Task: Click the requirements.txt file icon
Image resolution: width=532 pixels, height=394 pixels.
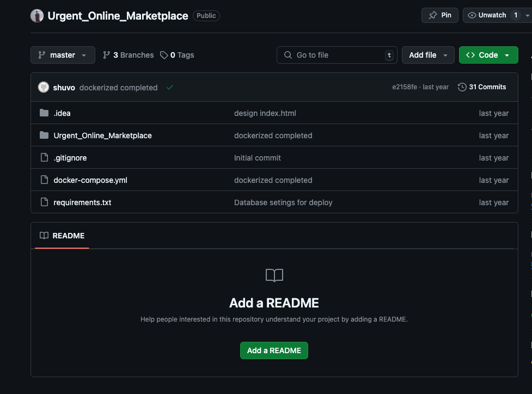Action: 44,202
